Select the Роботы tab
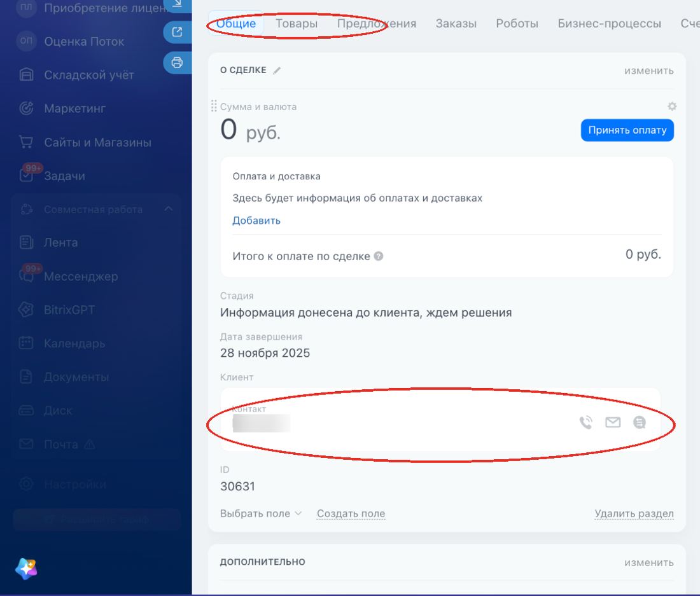700x596 pixels. pyautogui.click(x=517, y=23)
